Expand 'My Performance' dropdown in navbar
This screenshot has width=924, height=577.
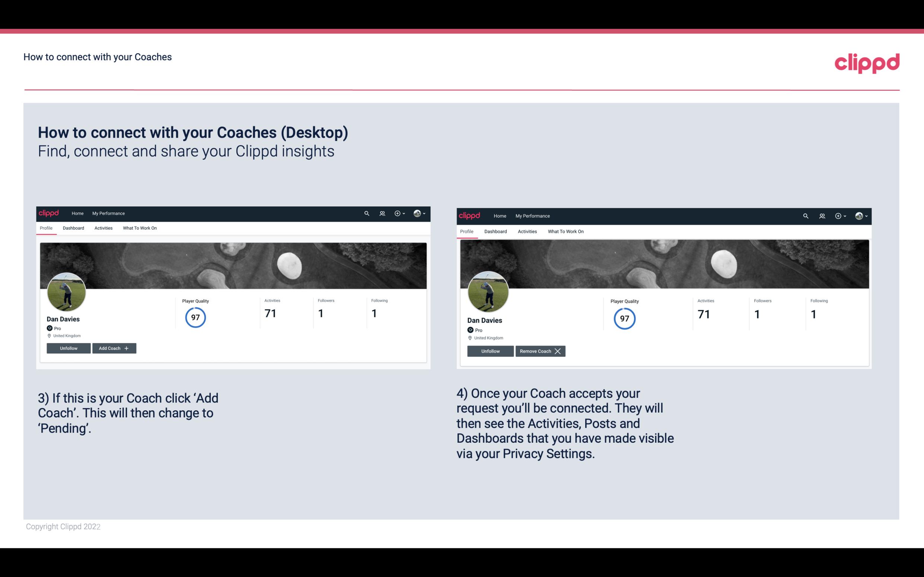[108, 214]
